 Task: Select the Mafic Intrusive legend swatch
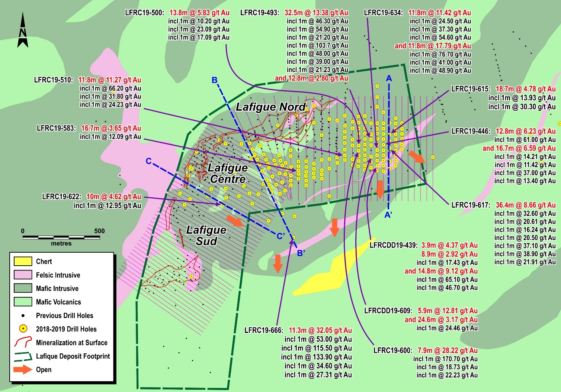coord(23,288)
